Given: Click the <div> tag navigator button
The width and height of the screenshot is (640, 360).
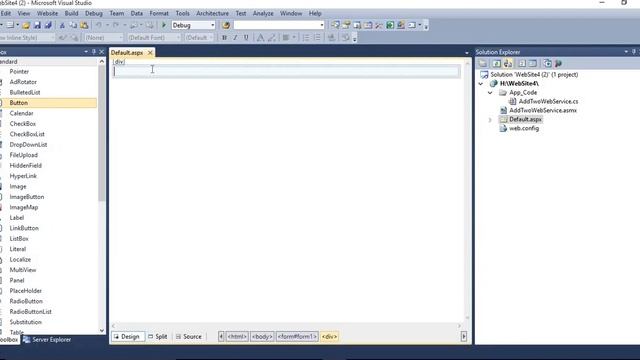Looking at the screenshot, I should [x=329, y=337].
